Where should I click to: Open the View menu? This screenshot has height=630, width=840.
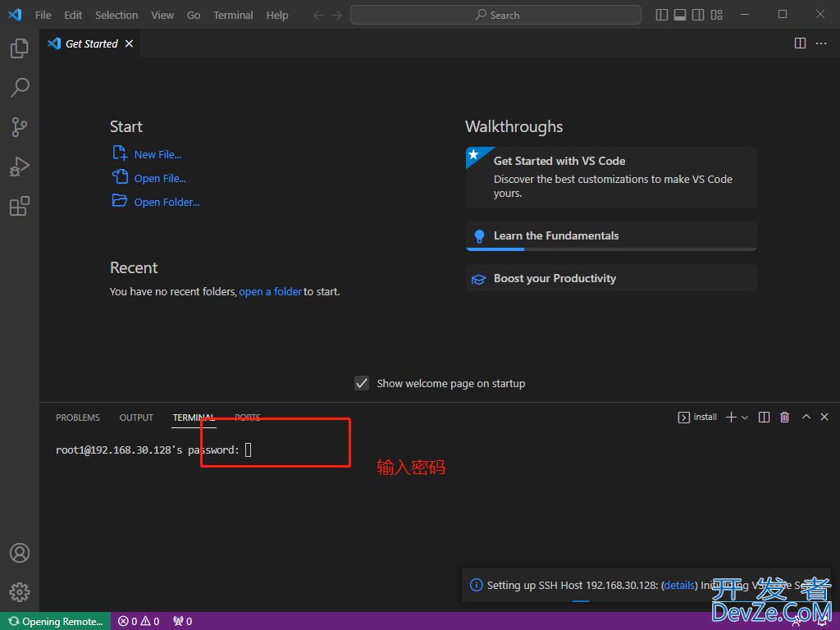pos(162,15)
